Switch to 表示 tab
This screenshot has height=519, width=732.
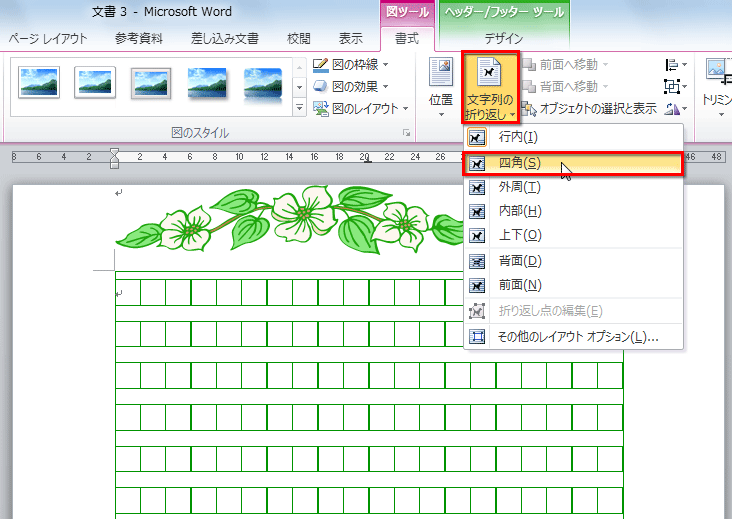pyautogui.click(x=351, y=38)
